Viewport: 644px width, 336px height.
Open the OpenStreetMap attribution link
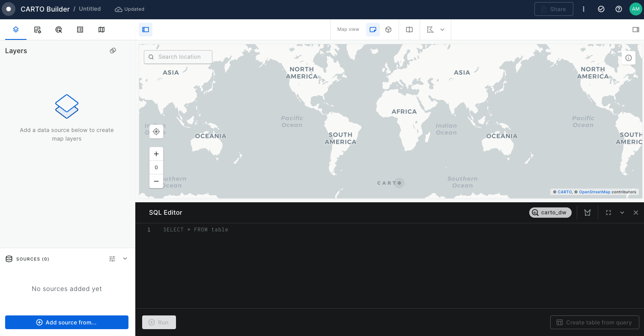[594, 192]
